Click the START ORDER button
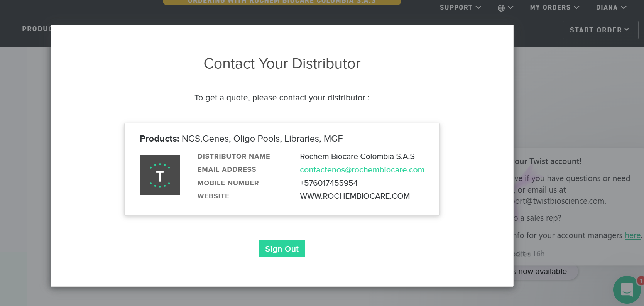 600,30
